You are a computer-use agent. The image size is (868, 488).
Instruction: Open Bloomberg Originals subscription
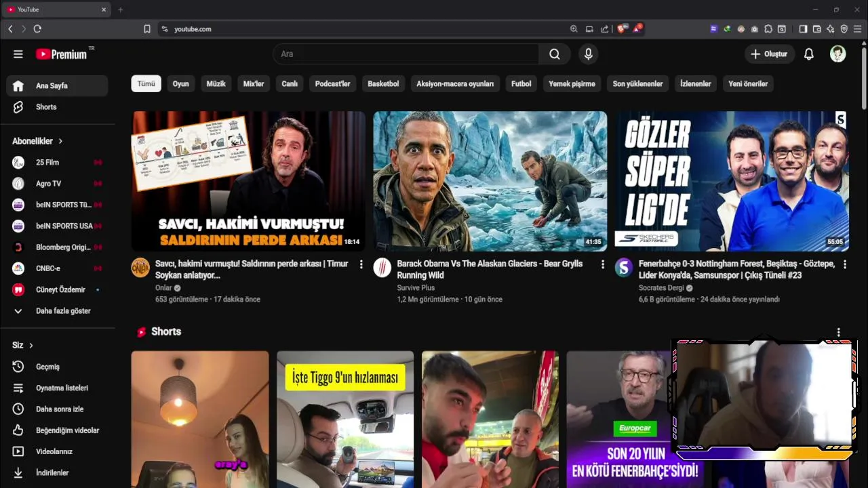point(57,247)
